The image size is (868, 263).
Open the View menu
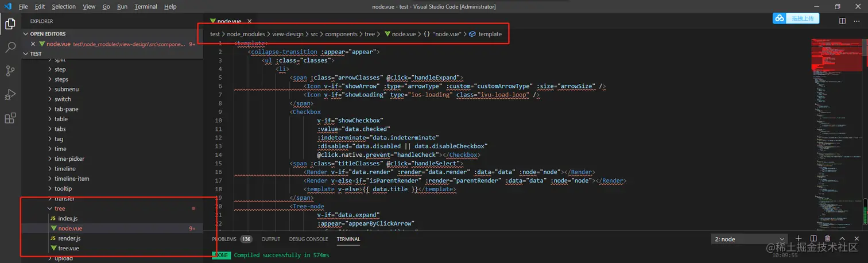(89, 6)
